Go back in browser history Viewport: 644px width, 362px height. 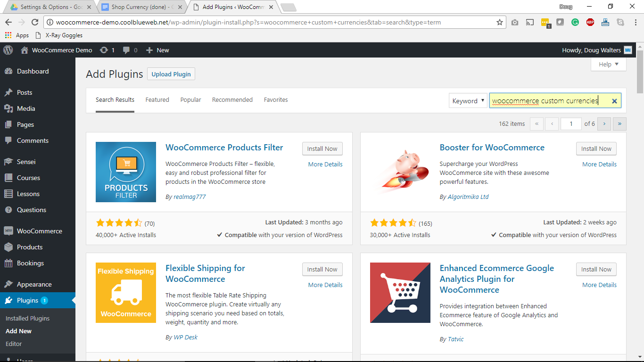(8, 22)
